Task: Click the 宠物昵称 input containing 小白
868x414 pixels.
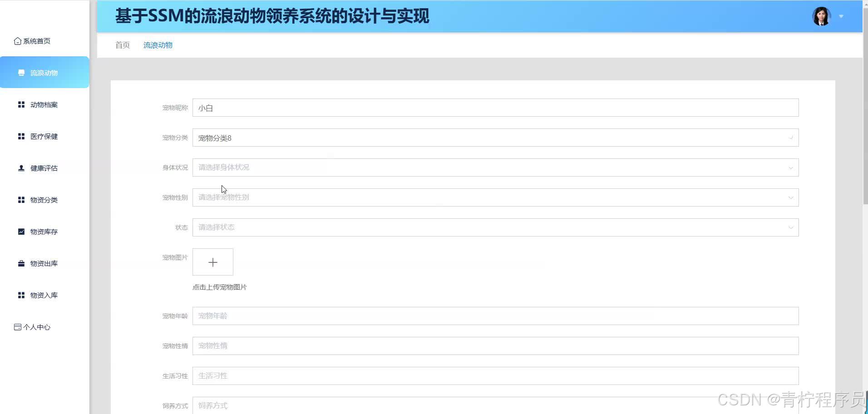Action: coord(495,108)
